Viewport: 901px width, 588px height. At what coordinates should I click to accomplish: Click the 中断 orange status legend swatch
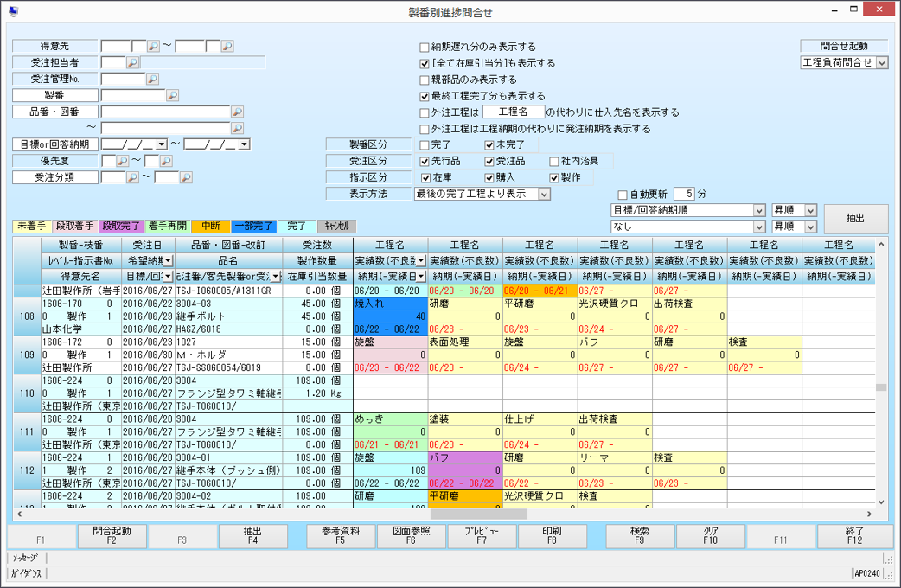pos(211,226)
